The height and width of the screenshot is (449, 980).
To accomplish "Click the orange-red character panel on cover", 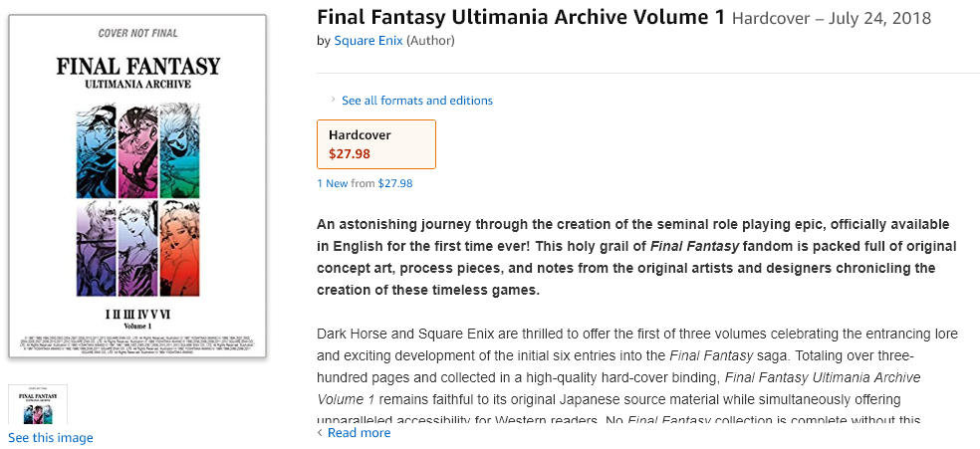I will coord(180,248).
